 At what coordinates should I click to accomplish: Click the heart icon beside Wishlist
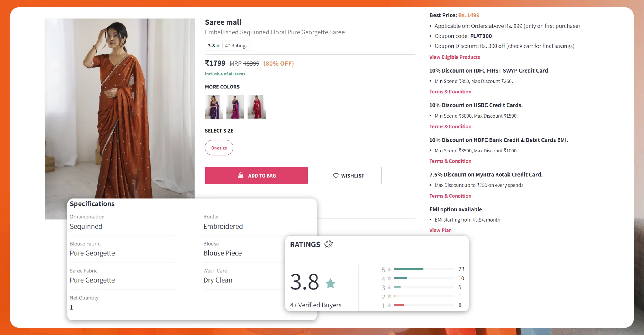336,175
